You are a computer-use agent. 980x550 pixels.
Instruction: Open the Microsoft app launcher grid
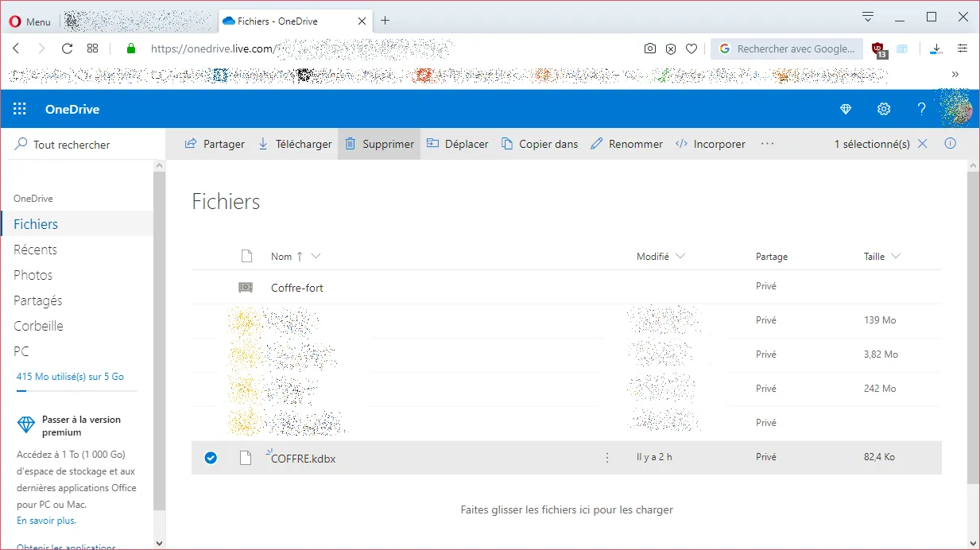tap(20, 109)
